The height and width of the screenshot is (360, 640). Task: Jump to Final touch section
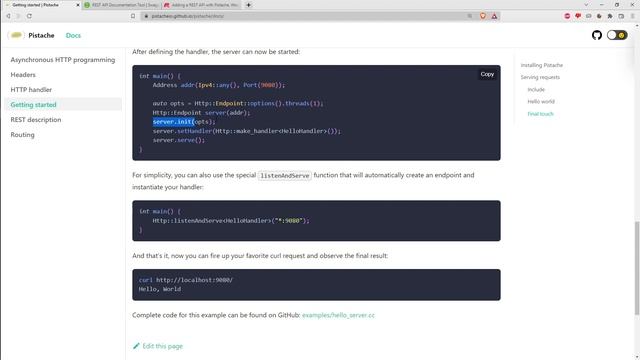click(540, 114)
